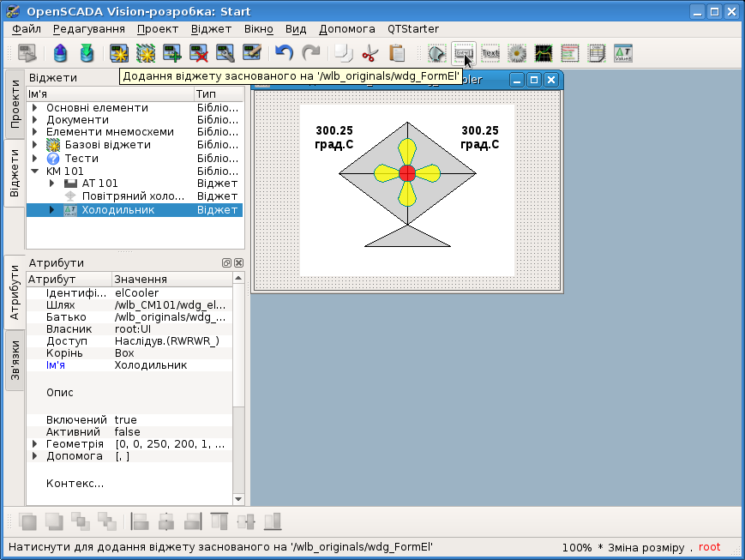Click the scissors Cut icon
The image size is (745, 560).
click(369, 53)
